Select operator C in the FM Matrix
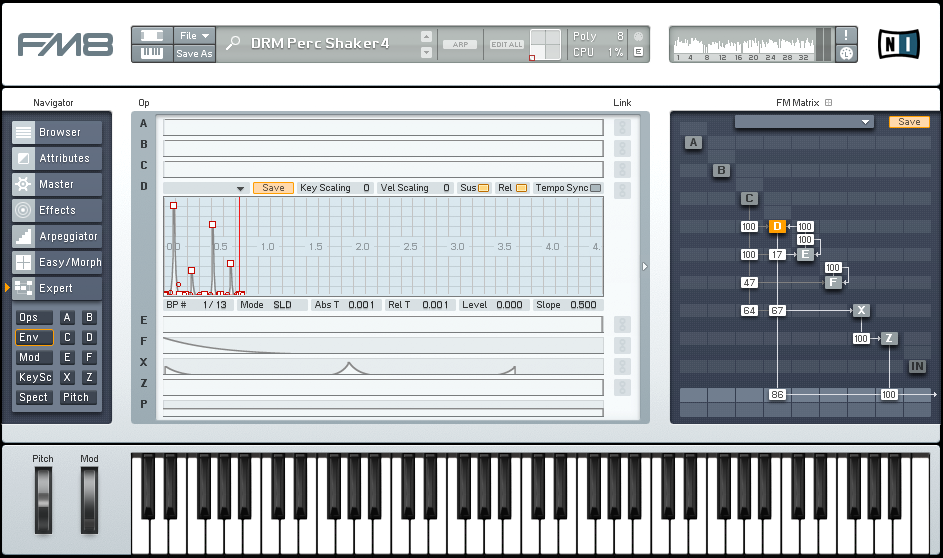The height and width of the screenshot is (558, 943). click(749, 198)
